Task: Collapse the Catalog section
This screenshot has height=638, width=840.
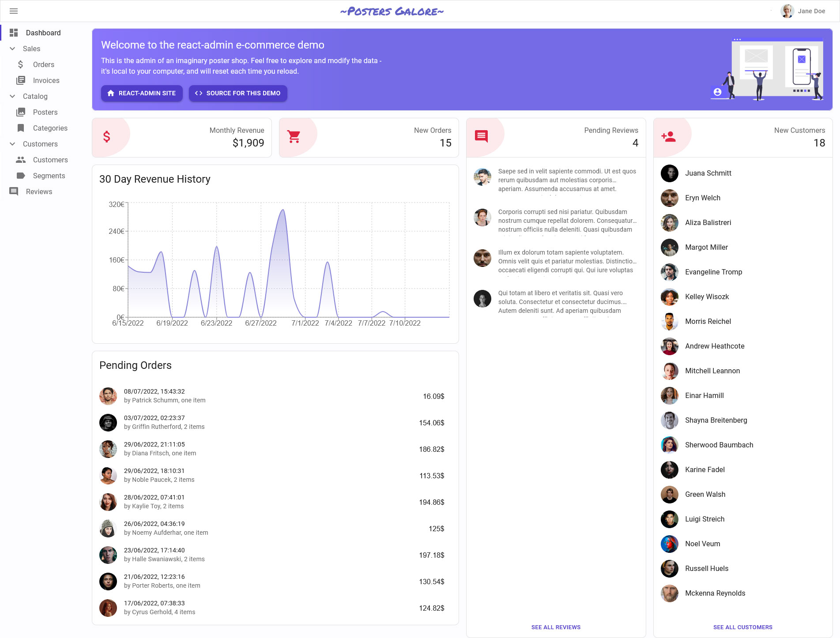Action: [x=12, y=96]
